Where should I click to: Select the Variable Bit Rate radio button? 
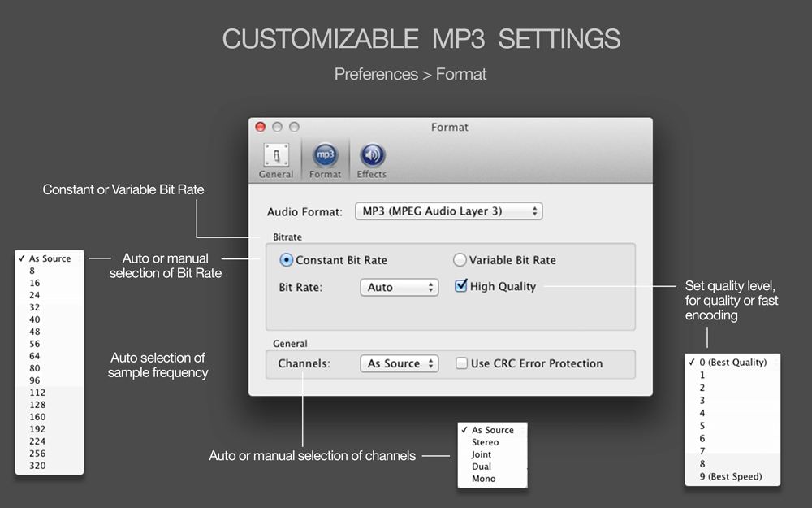pyautogui.click(x=460, y=260)
